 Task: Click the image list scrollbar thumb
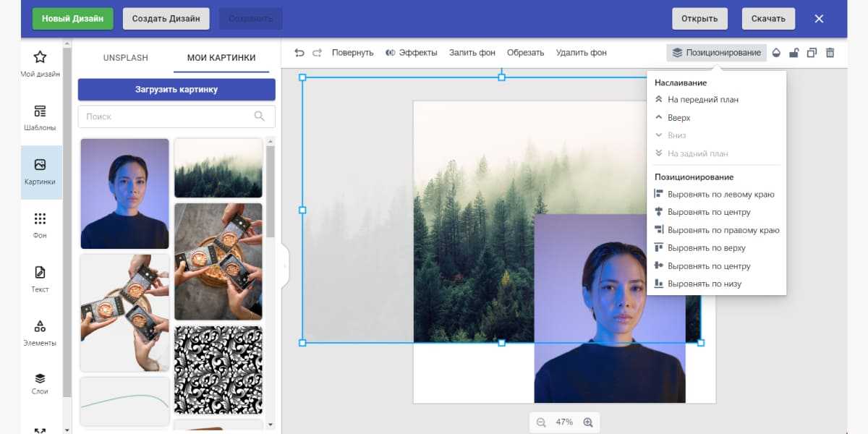click(271, 192)
